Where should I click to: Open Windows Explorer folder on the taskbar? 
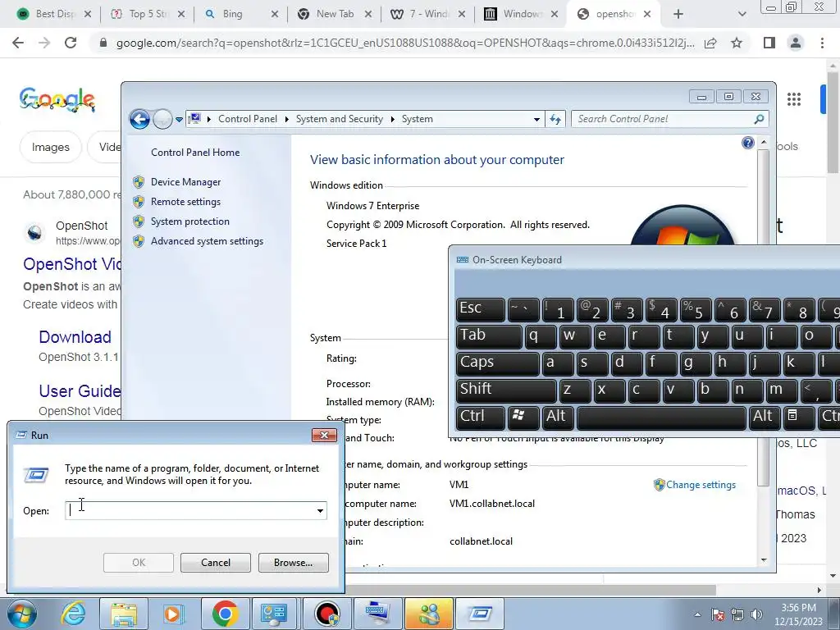[124, 614]
